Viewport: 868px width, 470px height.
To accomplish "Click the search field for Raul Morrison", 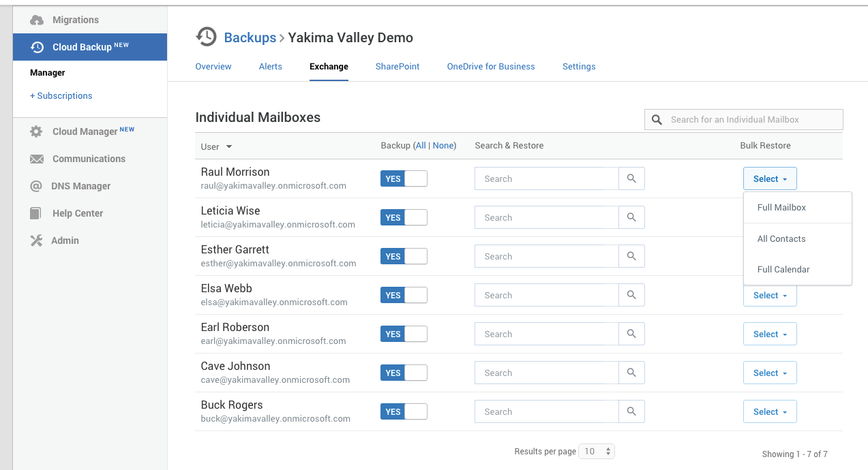I will pos(547,178).
